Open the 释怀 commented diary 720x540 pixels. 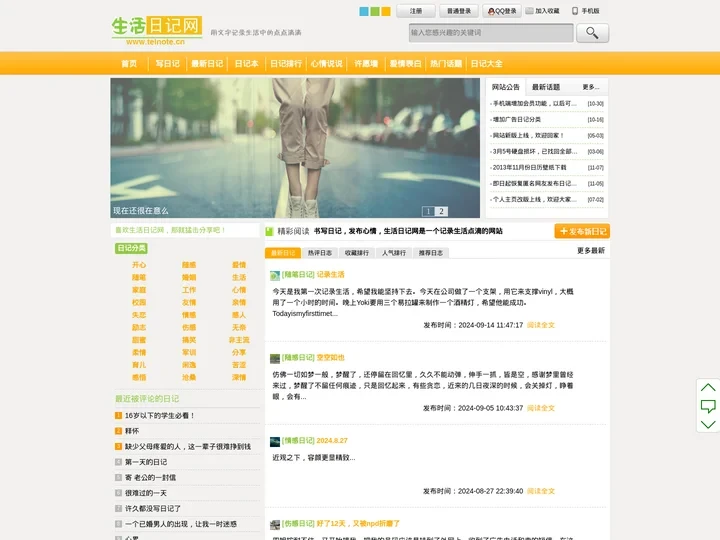click(x=132, y=431)
